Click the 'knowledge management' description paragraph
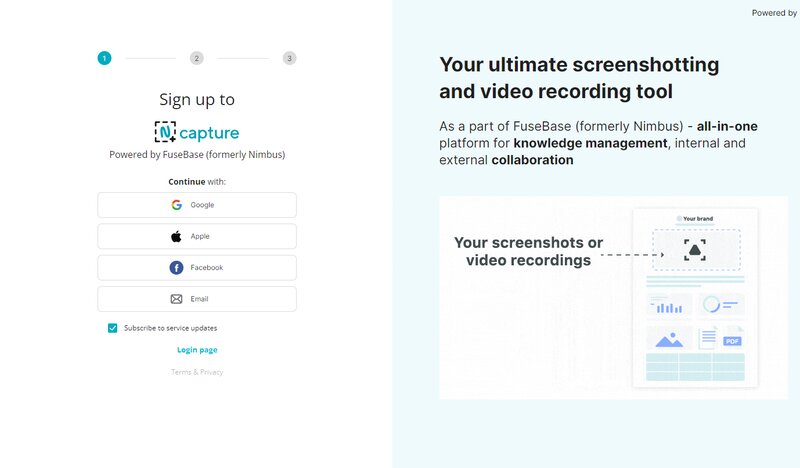The image size is (800, 468). [x=598, y=143]
